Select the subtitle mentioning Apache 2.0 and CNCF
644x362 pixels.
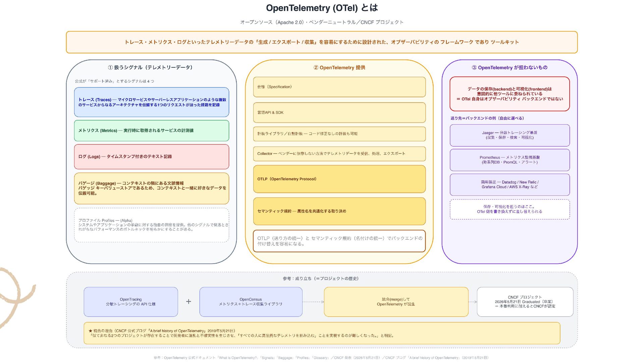[x=322, y=22]
